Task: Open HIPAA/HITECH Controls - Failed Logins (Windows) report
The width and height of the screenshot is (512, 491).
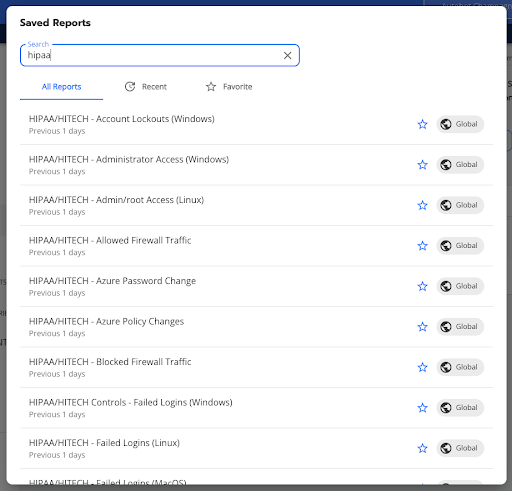Action: point(256,408)
